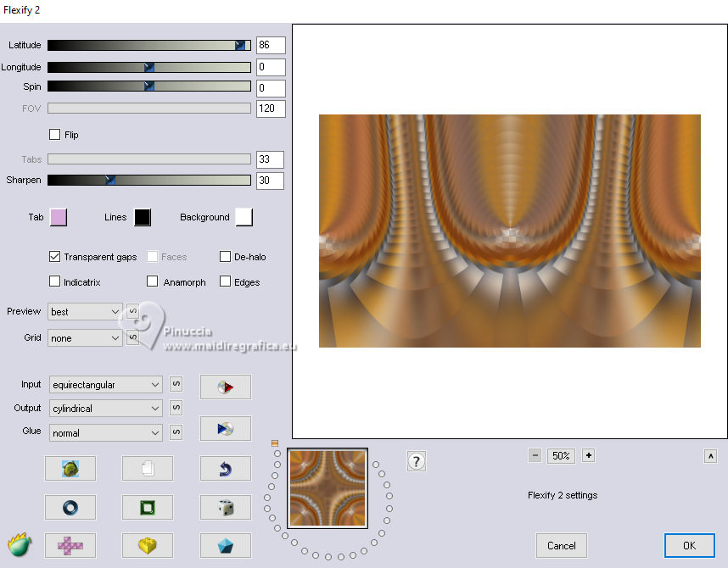This screenshot has height=568, width=728.
Task: Click the Flexify 2 settings text
Action: pyautogui.click(x=563, y=495)
